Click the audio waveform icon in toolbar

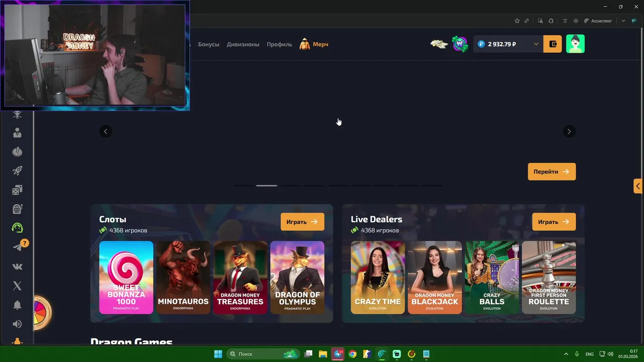pyautogui.click(x=576, y=21)
